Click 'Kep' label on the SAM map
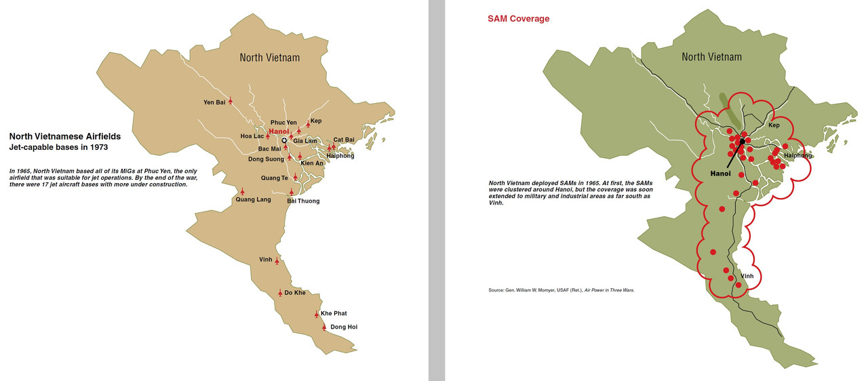Image resolution: width=868 pixels, height=381 pixels. tap(774, 125)
